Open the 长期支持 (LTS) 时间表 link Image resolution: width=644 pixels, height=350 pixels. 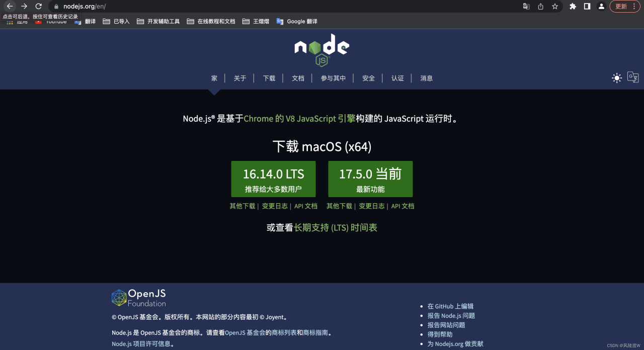click(336, 227)
